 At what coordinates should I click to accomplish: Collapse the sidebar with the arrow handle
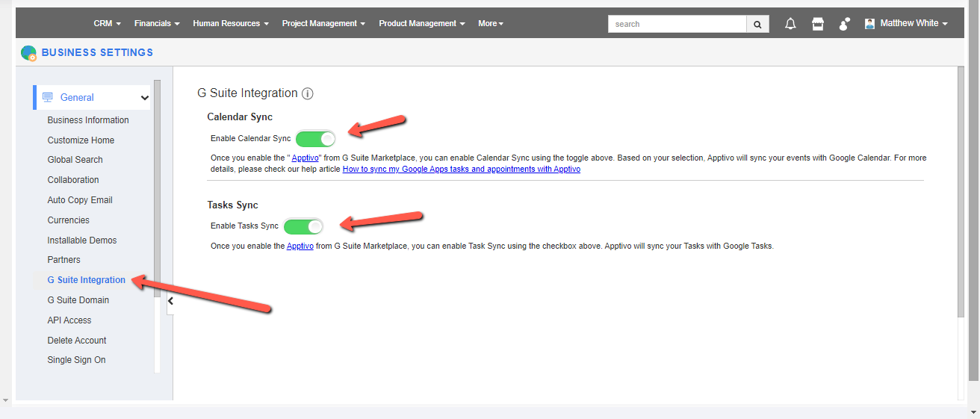[x=170, y=301]
